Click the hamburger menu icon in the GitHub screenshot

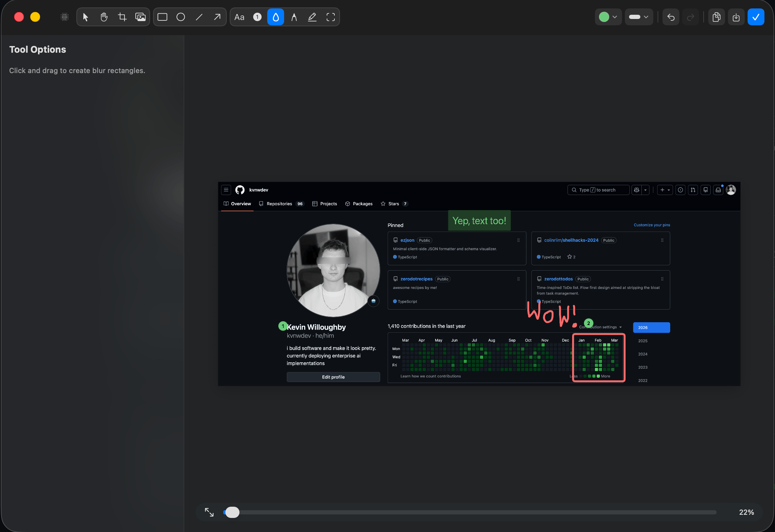pyautogui.click(x=226, y=190)
